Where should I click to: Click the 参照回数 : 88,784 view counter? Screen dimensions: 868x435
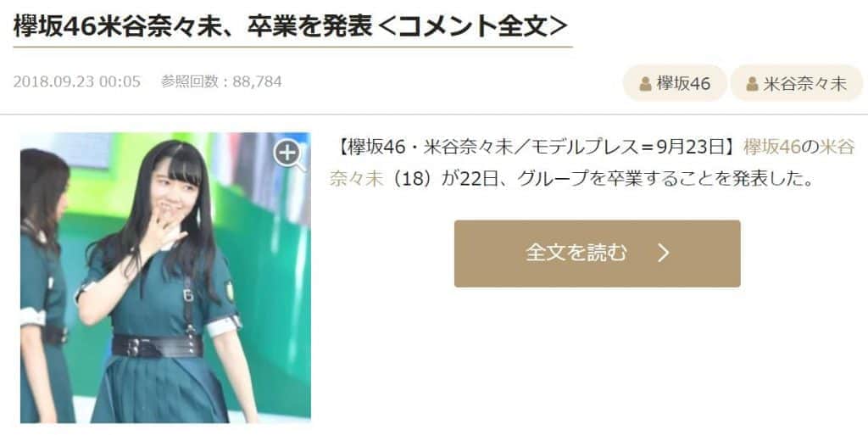pyautogui.click(x=221, y=82)
